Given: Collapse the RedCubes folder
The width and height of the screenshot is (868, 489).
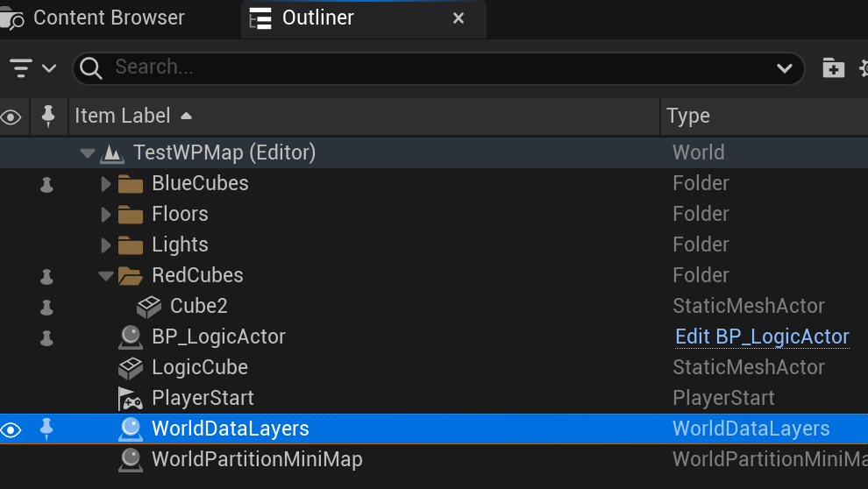Looking at the screenshot, I should click(x=106, y=276).
